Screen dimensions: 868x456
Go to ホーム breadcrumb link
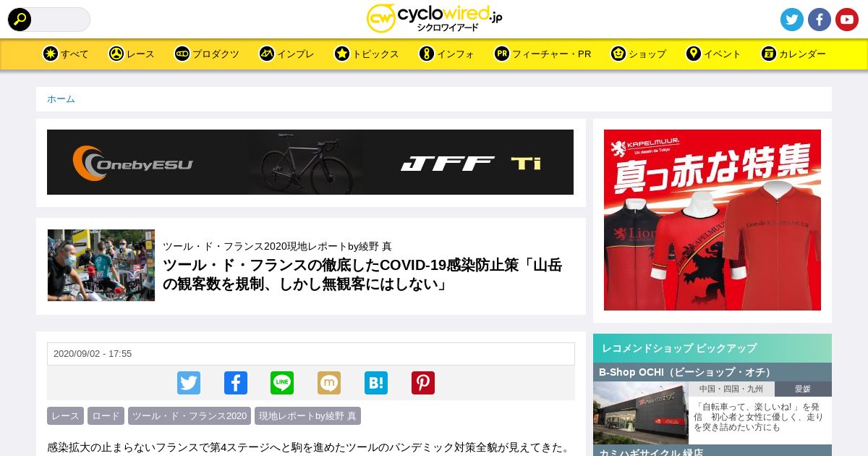point(61,99)
